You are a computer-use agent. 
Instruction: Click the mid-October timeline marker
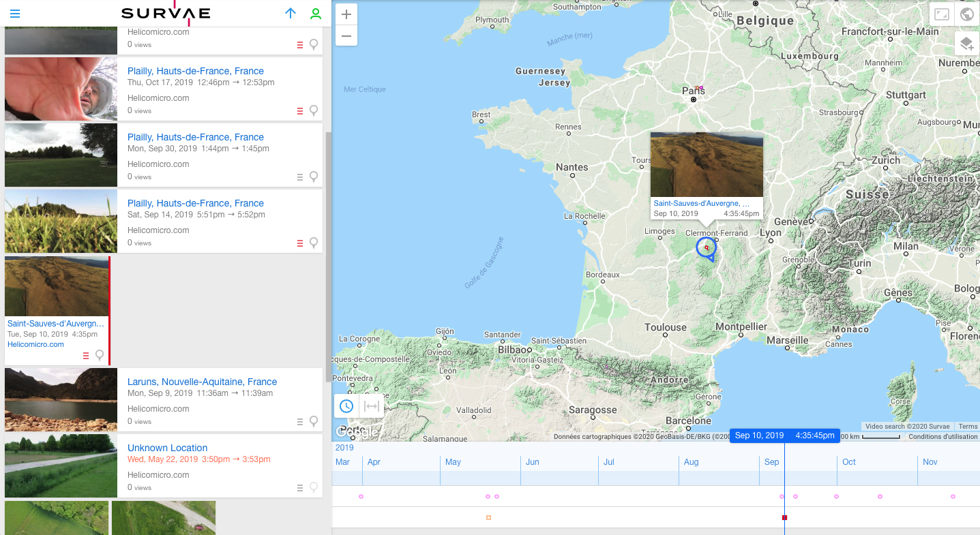coord(880,496)
